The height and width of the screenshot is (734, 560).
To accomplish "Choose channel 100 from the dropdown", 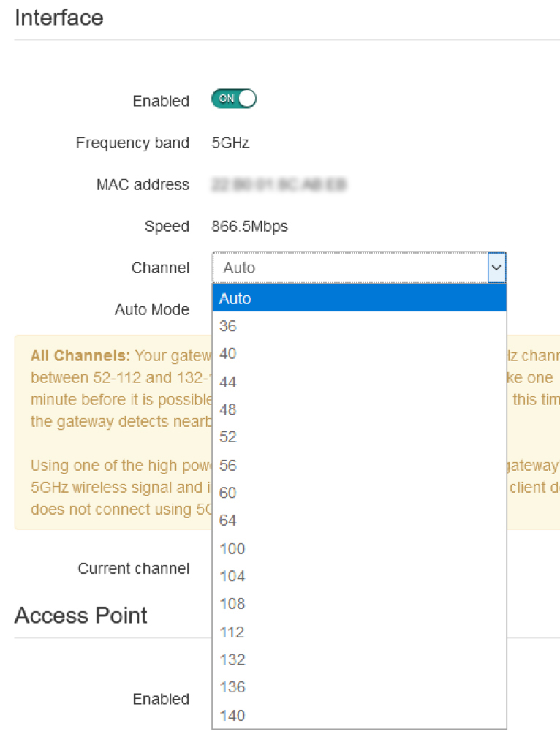I will [x=359, y=548].
